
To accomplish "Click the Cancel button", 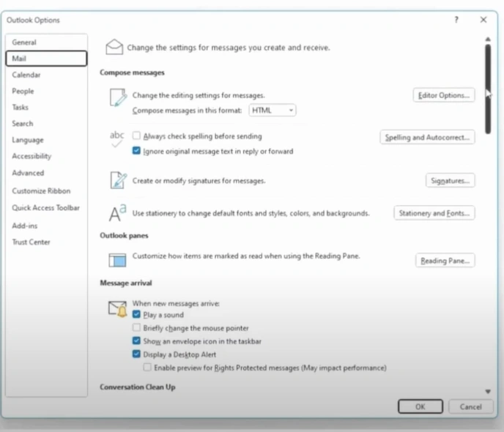I will (471, 406).
